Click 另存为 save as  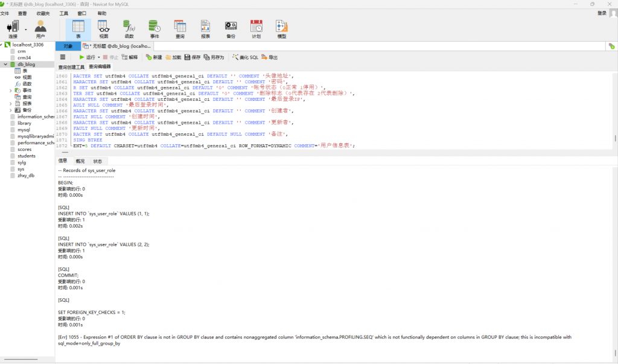point(214,57)
